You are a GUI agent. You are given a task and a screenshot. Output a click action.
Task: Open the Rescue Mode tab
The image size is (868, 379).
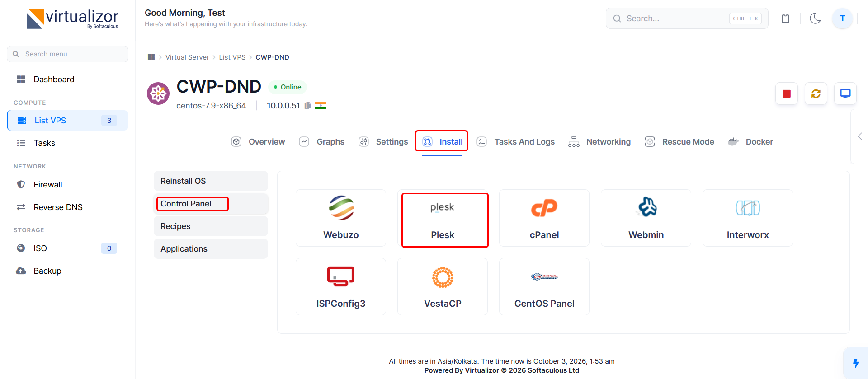click(679, 142)
